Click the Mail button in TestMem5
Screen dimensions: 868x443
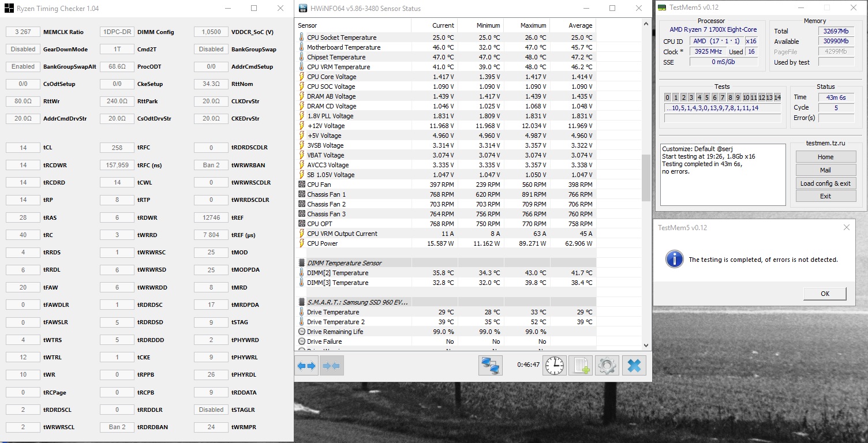tap(825, 170)
